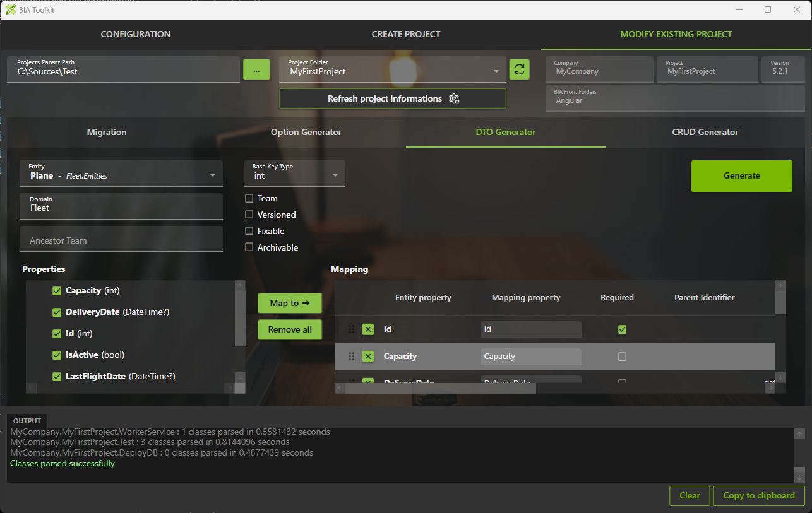This screenshot has height=513, width=812.
Task: Mark Capacity as Required in the mapping
Action: pos(622,356)
